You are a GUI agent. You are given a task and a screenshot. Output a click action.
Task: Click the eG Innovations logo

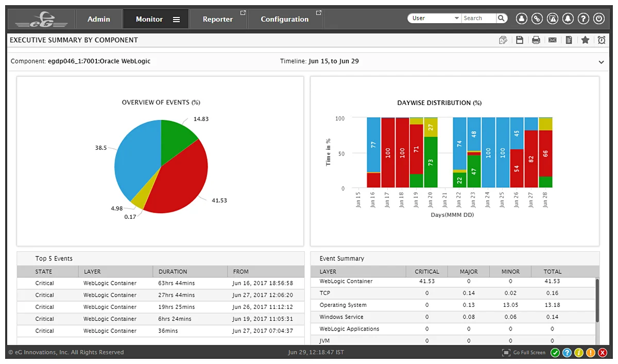click(42, 20)
